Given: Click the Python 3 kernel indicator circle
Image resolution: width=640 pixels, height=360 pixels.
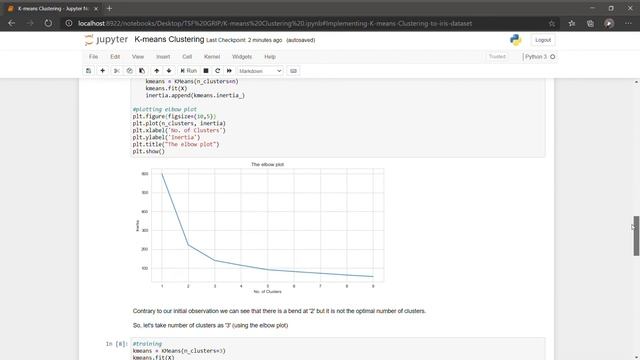Looking at the screenshot, I should tap(553, 57).
